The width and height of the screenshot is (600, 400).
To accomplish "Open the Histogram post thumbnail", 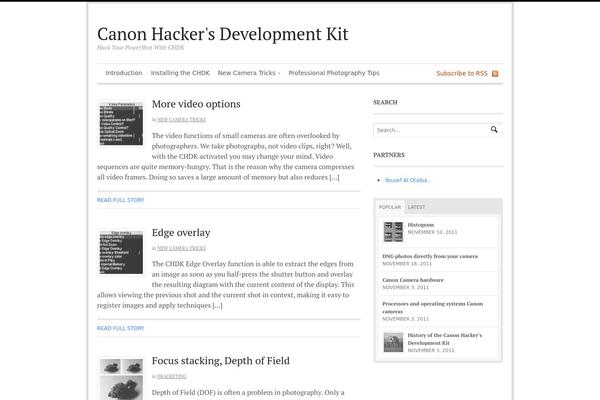I will (393, 232).
